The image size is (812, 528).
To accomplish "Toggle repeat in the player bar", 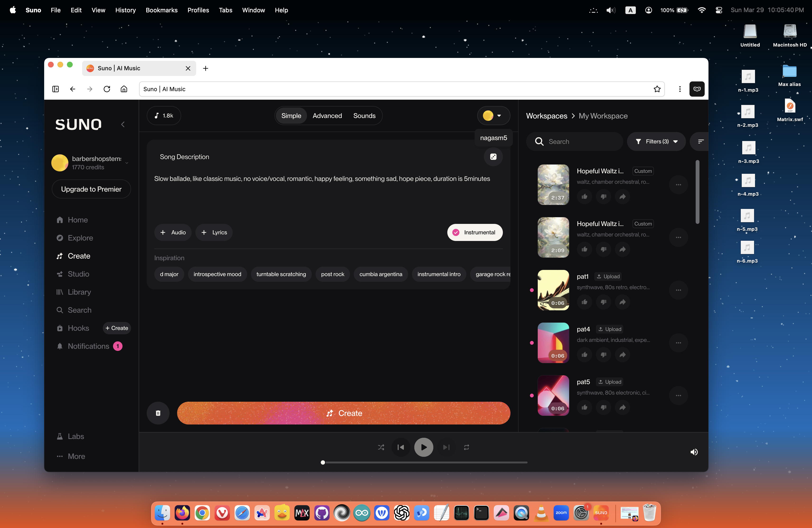I will coord(466,447).
